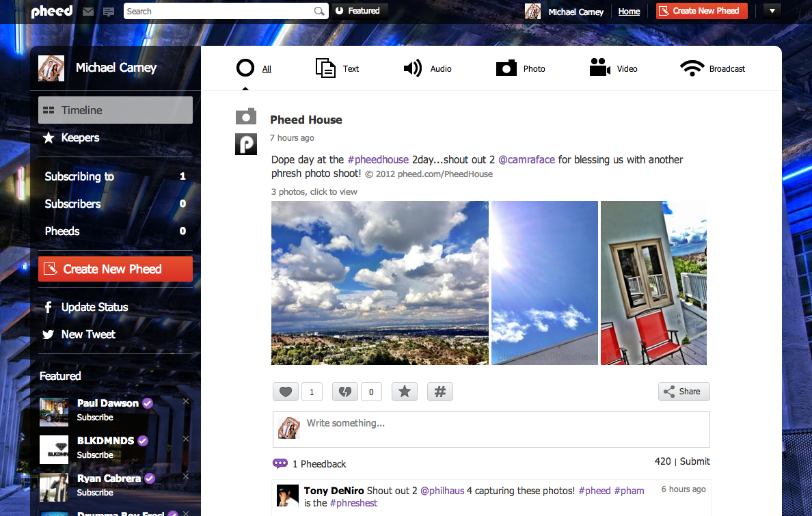Image resolution: width=812 pixels, height=516 pixels.
Task: Open the Featured button in top bar
Action: point(360,11)
